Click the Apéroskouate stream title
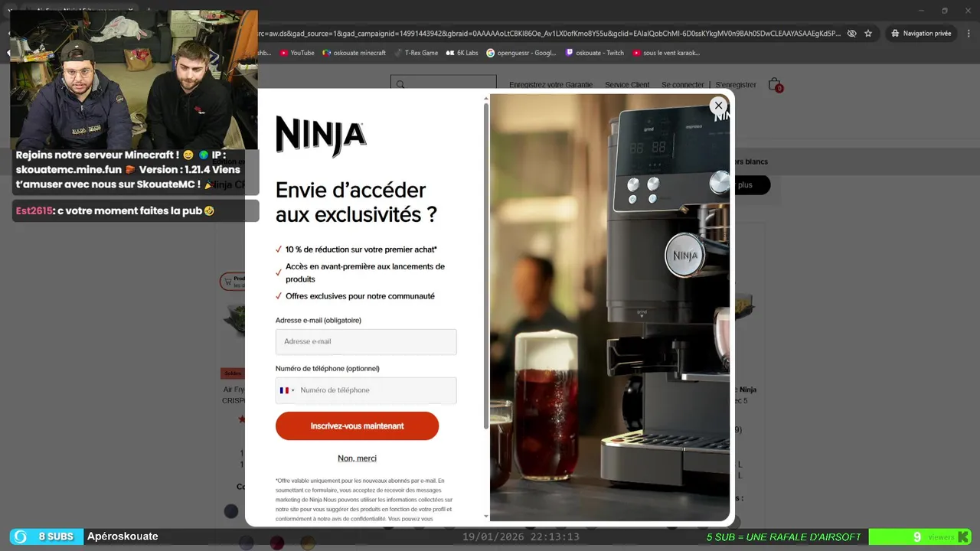This screenshot has height=551, width=980. click(x=122, y=536)
